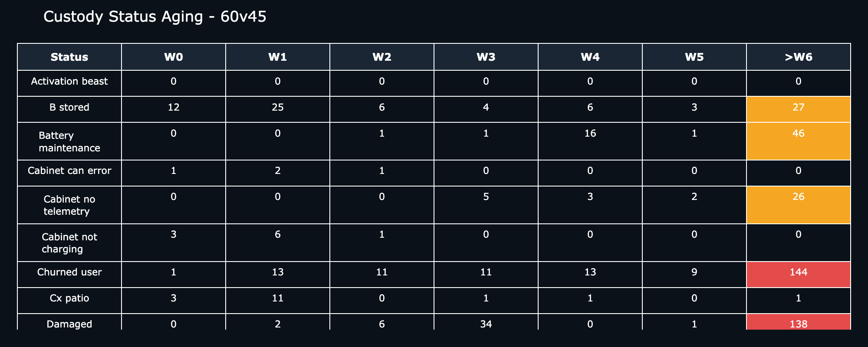Click the orange 27 cell for B stored
868x347 pixels.
(799, 109)
